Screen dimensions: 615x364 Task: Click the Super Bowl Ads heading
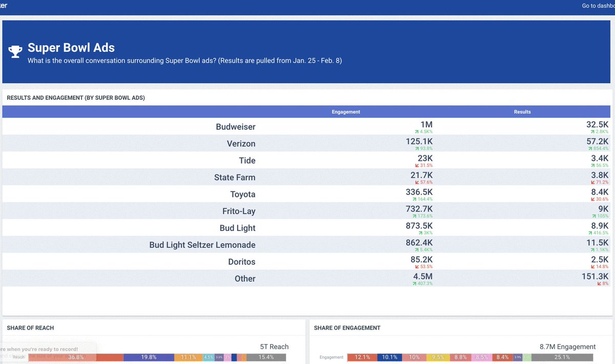(71, 48)
